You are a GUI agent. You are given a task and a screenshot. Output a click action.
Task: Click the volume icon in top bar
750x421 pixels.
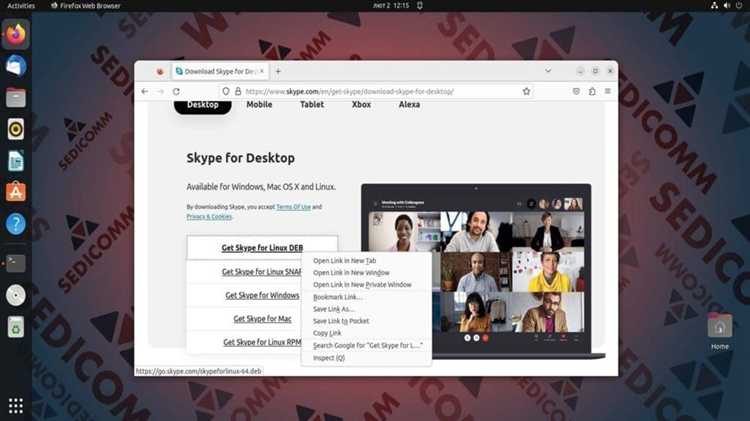(x=727, y=5)
